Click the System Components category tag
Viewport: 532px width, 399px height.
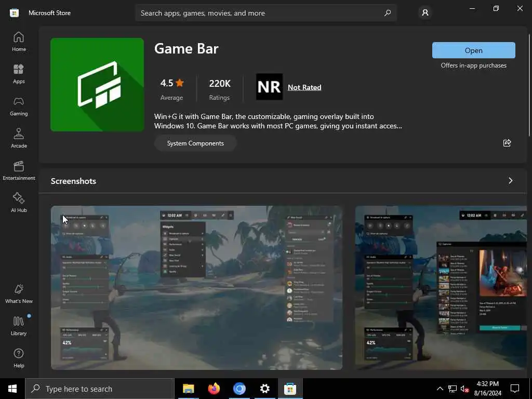(195, 143)
